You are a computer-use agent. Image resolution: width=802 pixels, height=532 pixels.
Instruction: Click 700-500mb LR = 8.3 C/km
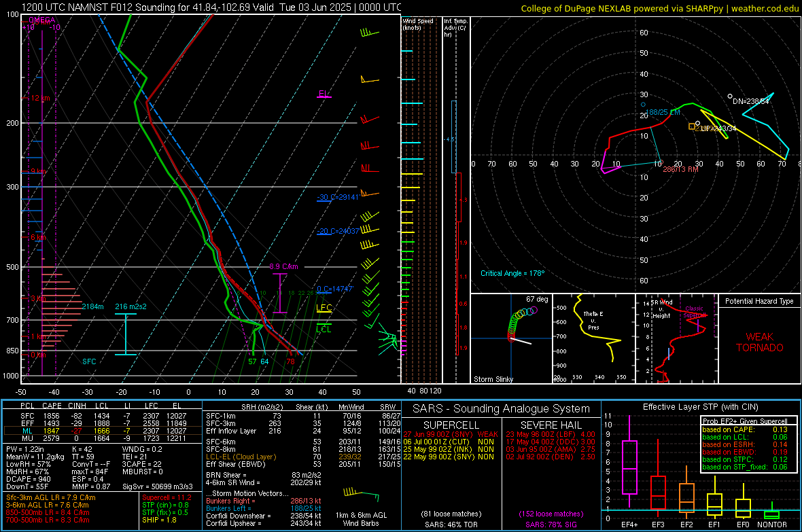click(x=48, y=520)
